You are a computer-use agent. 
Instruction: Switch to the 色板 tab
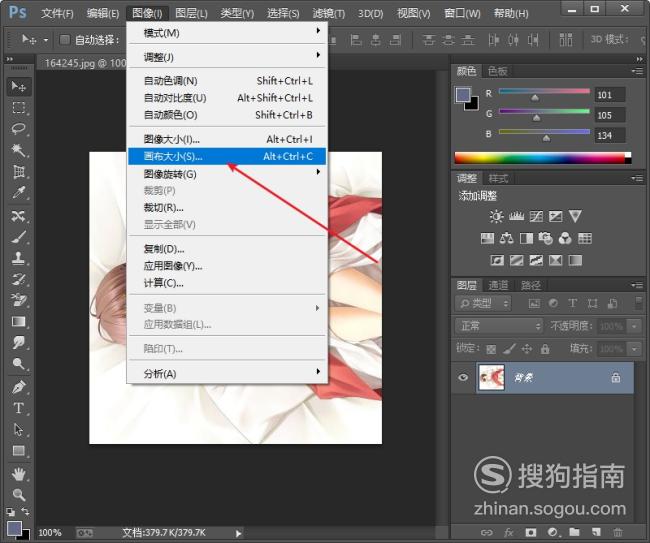[x=497, y=71]
